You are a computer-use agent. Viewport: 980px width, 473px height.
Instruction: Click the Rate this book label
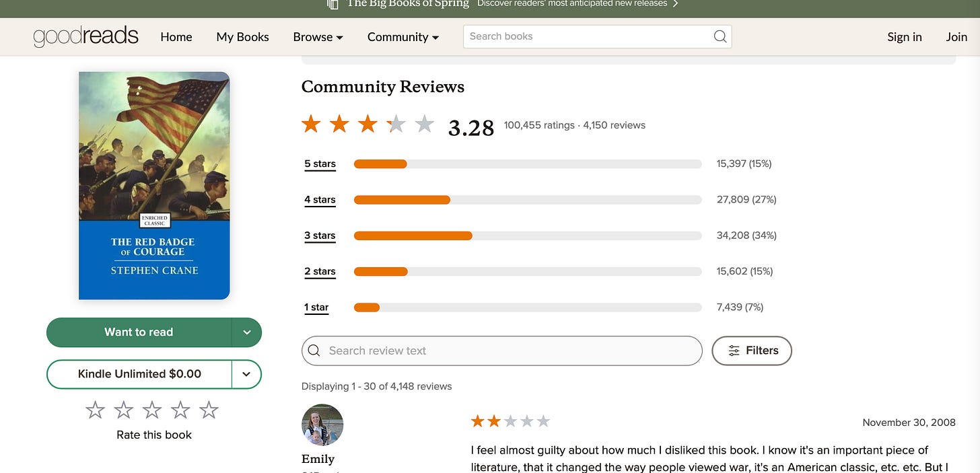pyautogui.click(x=154, y=435)
